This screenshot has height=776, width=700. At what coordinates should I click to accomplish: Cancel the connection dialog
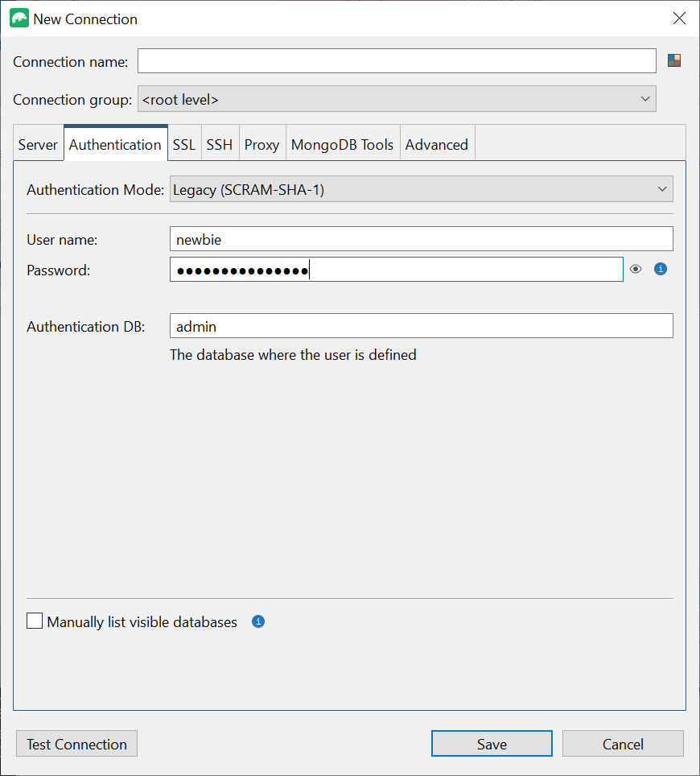tap(623, 743)
